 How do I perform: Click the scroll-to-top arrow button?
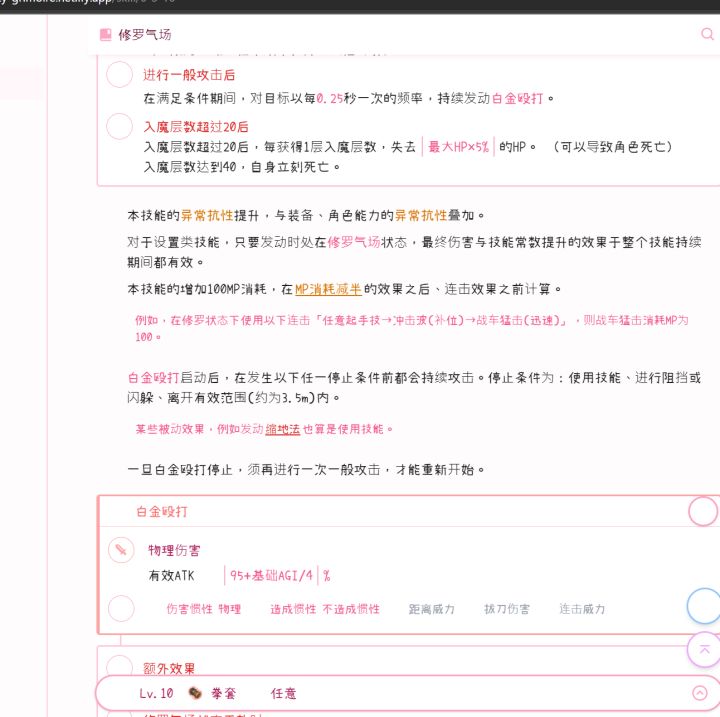point(704,649)
